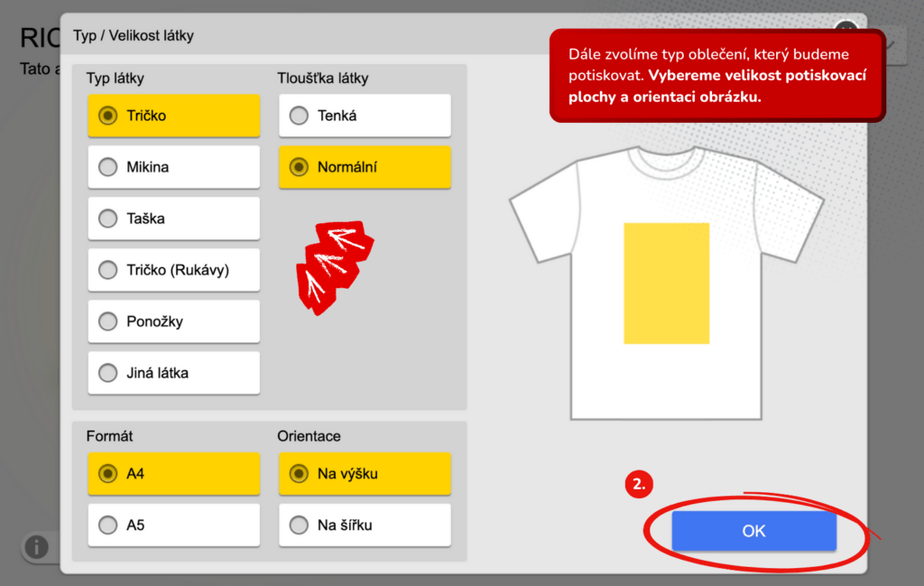924x586 pixels.
Task: Change orientation to Na šířku
Action: point(365,525)
